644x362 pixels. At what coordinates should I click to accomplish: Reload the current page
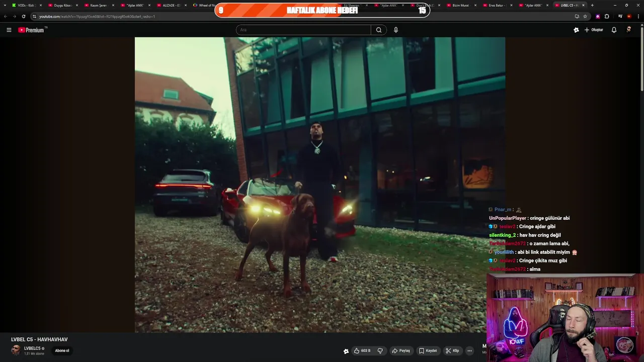click(23, 16)
